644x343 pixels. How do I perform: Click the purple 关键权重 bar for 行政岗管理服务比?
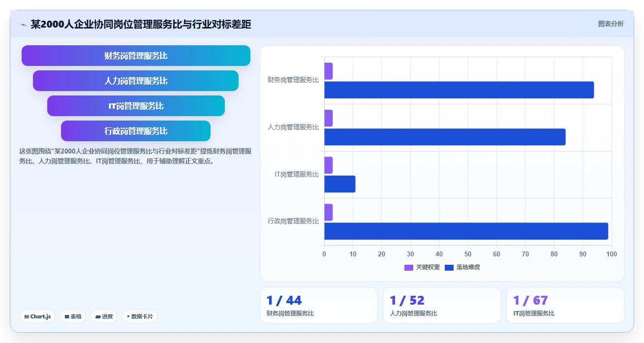tap(328, 213)
